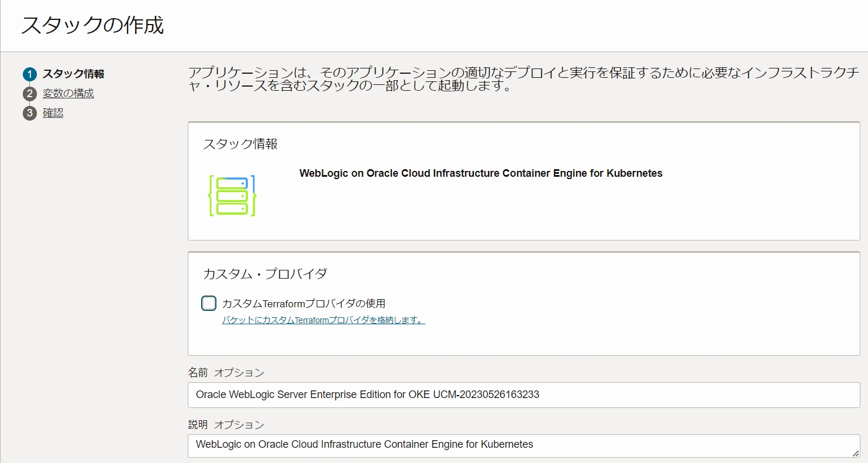Click the bold WebLogic on Oracle Cloud title

[480, 173]
